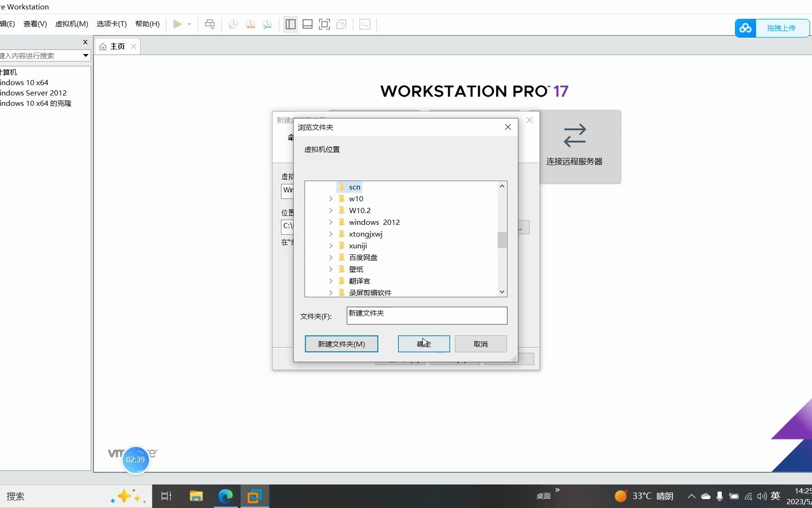
Task: Expand the 百度网盘 folder
Action: (331, 258)
